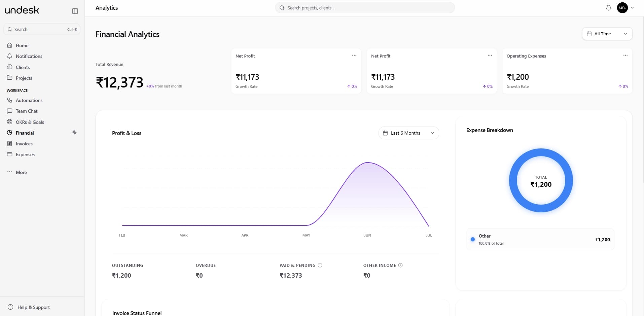Open the Last 6 Months period dropdown
The height and width of the screenshot is (316, 644).
[x=408, y=133]
